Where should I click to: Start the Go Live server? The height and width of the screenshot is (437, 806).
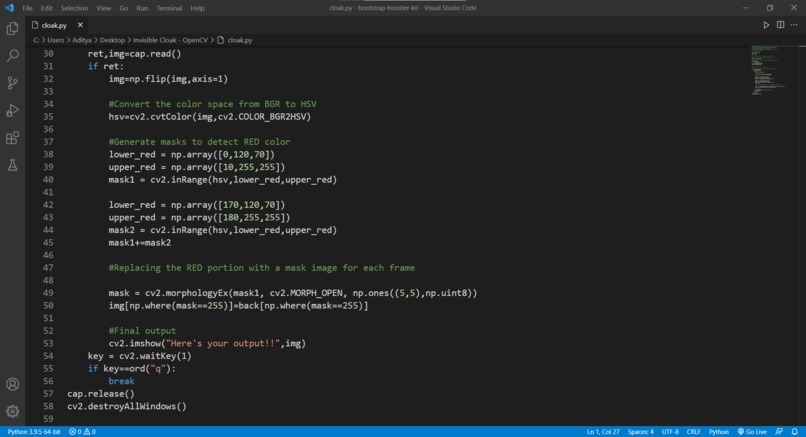coord(752,431)
